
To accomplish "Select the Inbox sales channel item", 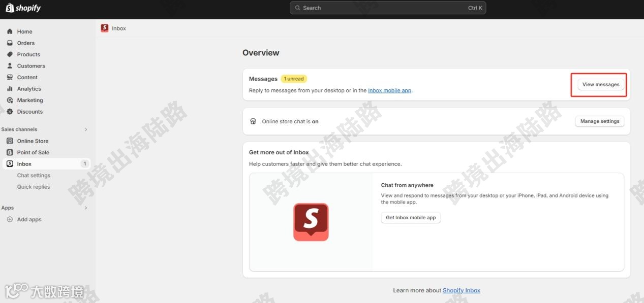I will pos(47,164).
